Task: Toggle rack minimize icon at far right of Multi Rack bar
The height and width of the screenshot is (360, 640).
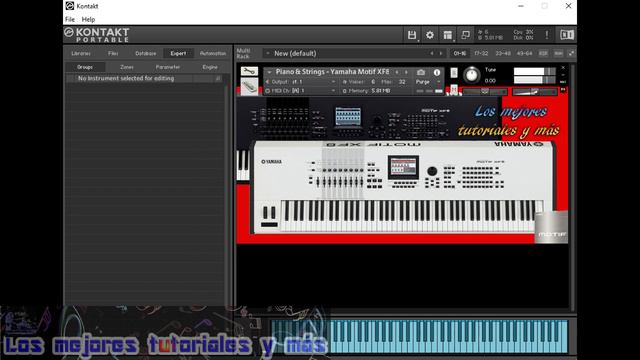Action: 571,53
